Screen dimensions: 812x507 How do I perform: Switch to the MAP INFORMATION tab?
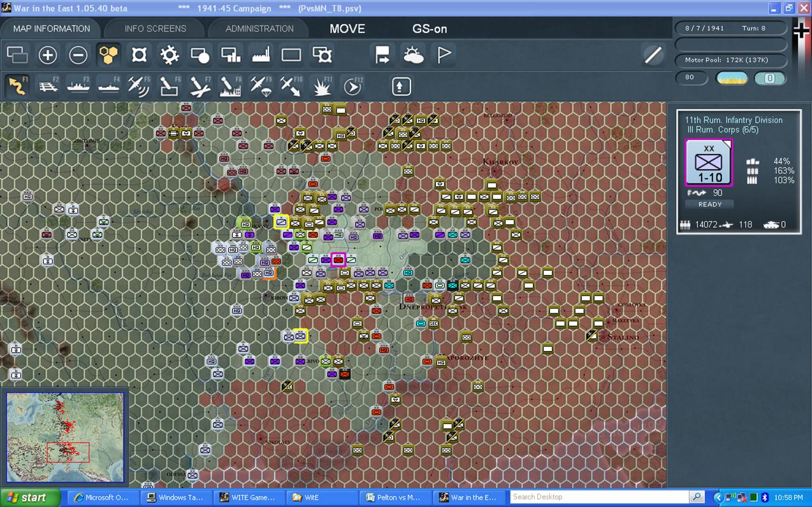pyautogui.click(x=51, y=29)
